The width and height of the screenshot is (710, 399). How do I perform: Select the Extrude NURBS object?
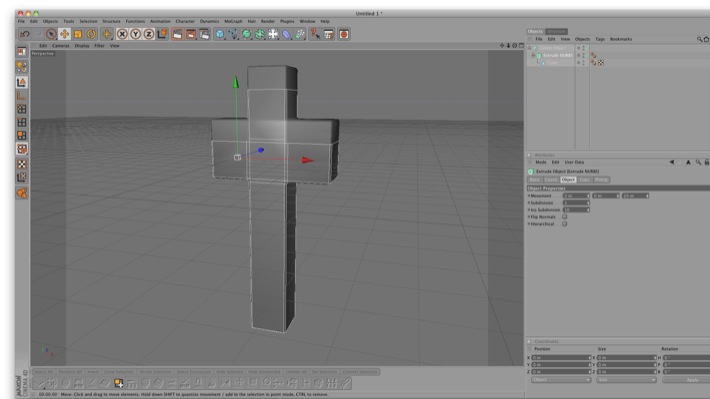pos(557,55)
